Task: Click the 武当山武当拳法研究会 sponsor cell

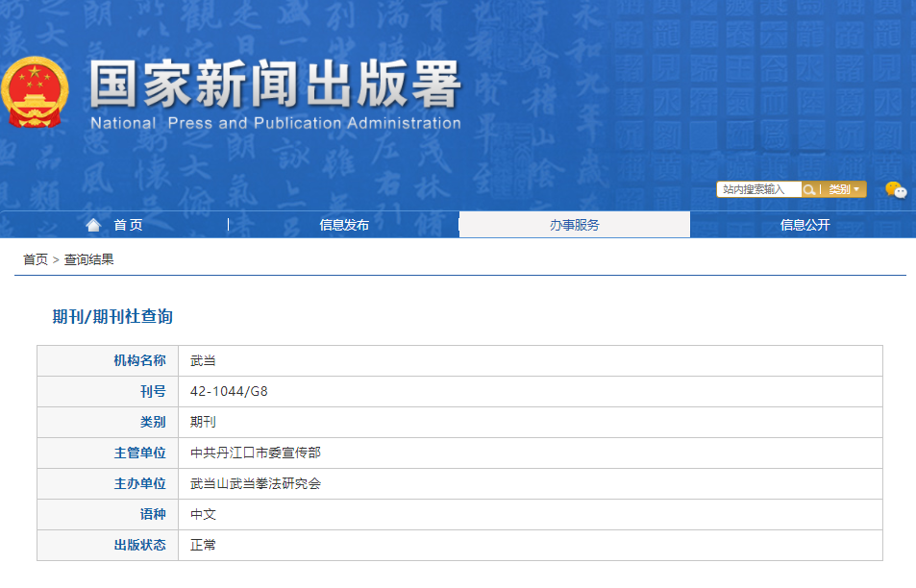Action: (x=256, y=483)
